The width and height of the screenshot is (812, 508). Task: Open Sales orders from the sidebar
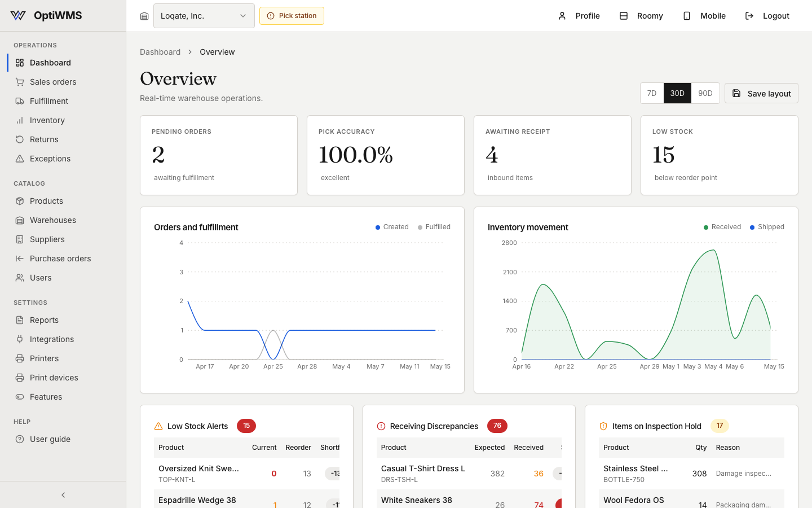(x=63, y=82)
